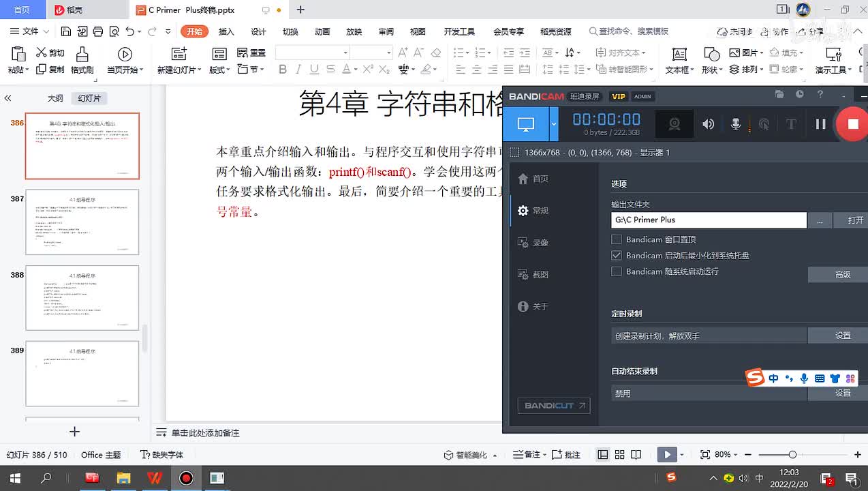Fit slide to window icon in status bar
868x491 pixels.
pos(705,454)
